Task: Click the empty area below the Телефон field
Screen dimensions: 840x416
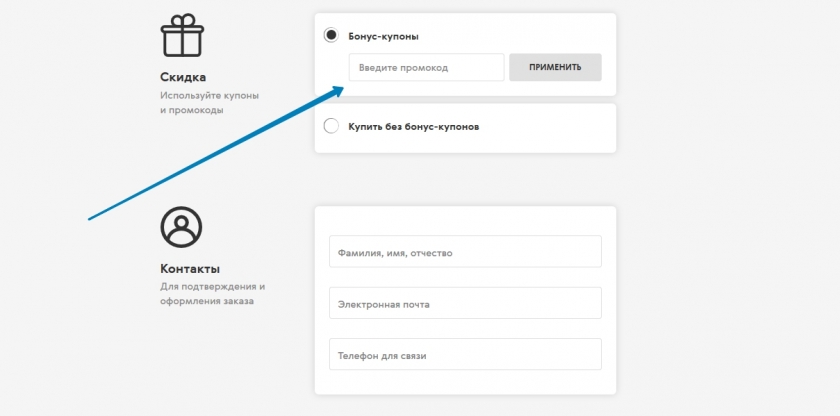Action: [x=464, y=382]
